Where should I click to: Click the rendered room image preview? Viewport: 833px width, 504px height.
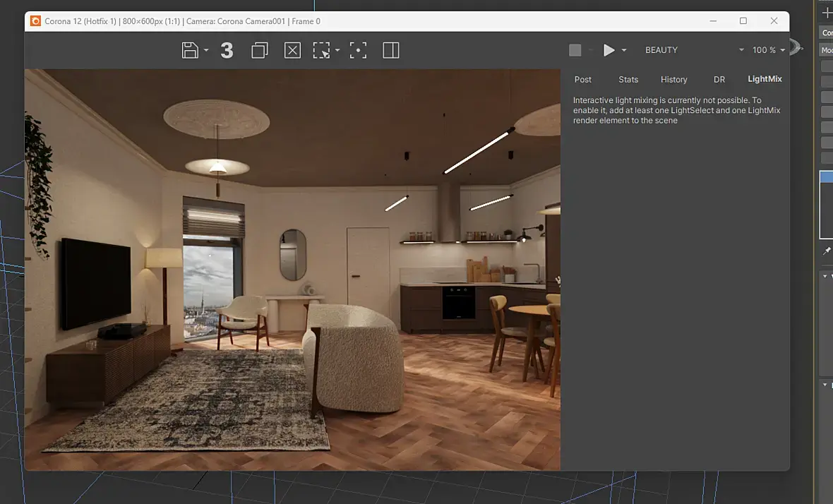click(292, 268)
